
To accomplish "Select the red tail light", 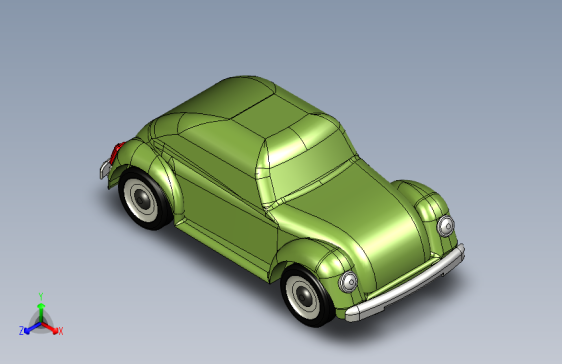I will click(116, 153).
